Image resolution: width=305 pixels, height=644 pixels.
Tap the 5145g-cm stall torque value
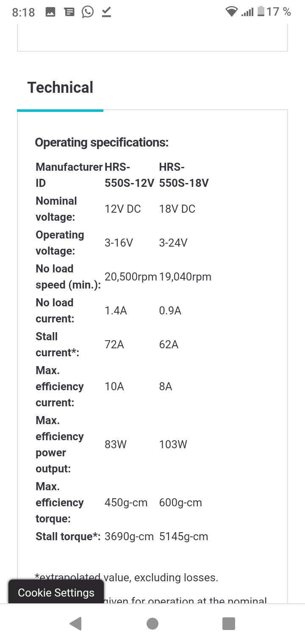pos(183,536)
